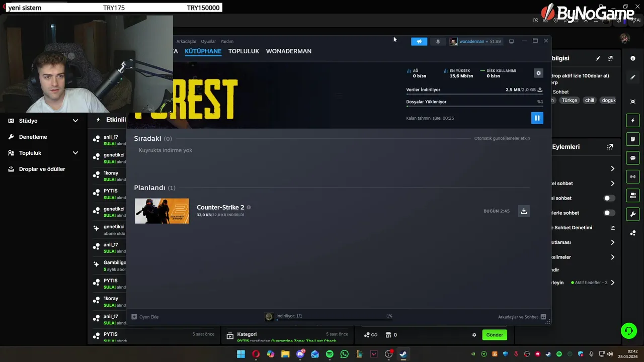Expand the Topluluk sidebar section

(43, 153)
